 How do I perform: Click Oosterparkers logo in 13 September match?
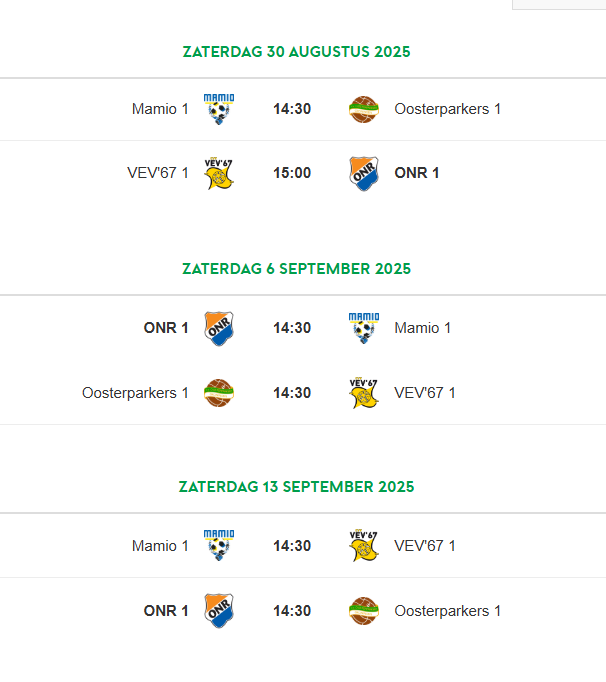[x=364, y=611]
